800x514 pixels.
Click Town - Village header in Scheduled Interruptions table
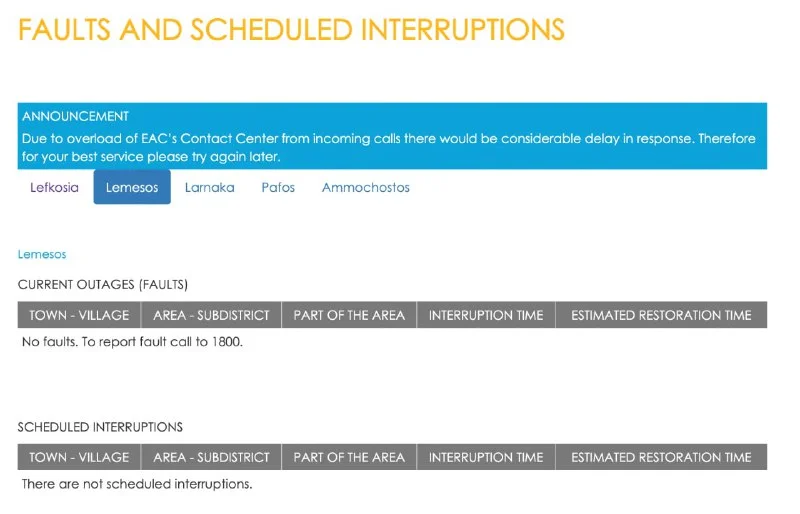click(x=79, y=457)
